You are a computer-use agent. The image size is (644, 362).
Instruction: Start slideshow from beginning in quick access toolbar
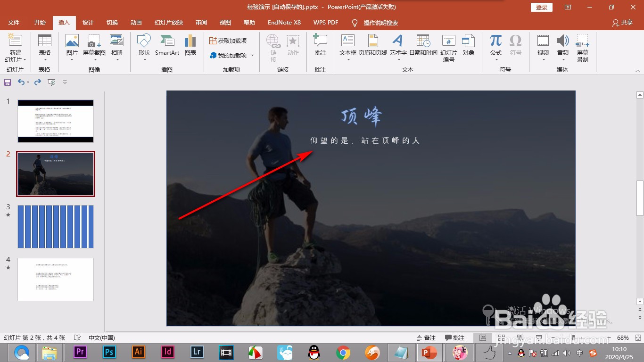(52, 82)
